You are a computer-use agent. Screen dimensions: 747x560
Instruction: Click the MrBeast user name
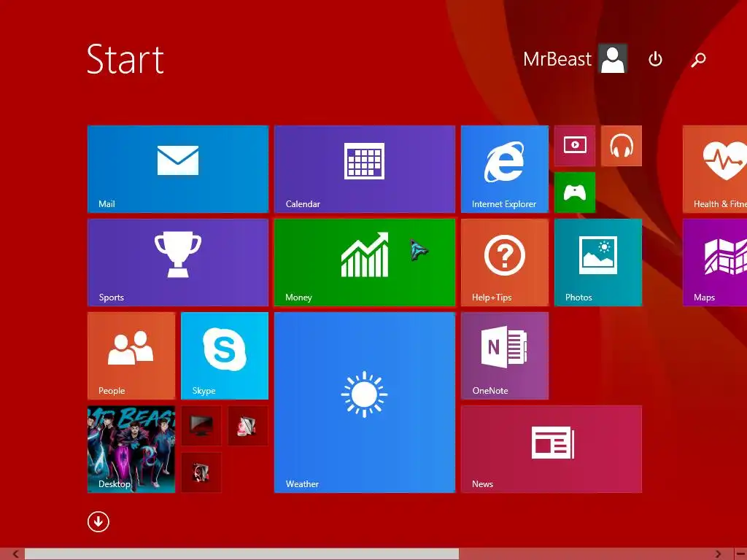pos(557,59)
